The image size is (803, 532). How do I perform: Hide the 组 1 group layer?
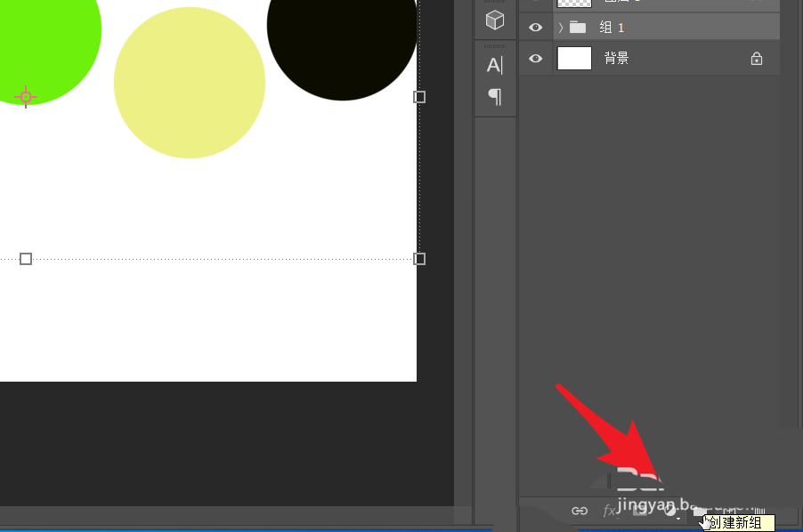pyautogui.click(x=535, y=28)
